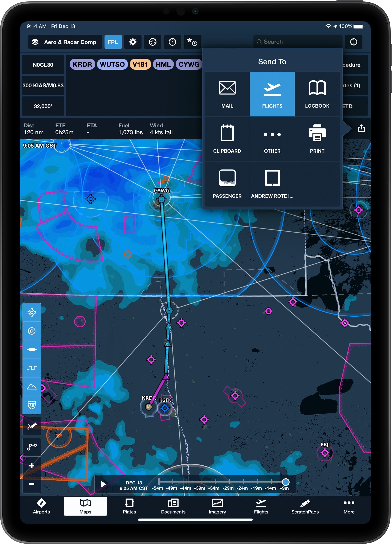This screenshot has height=544, width=392.
Task: Open the map settings gear
Action: (133, 42)
